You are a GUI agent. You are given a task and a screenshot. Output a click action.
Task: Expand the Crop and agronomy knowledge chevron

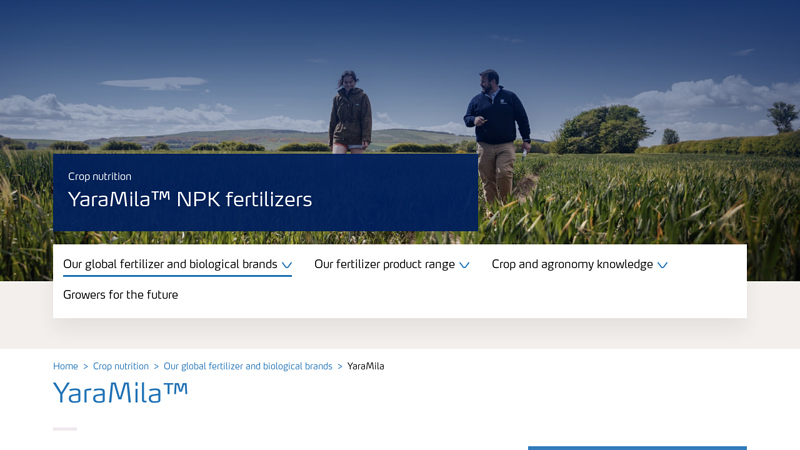pyautogui.click(x=662, y=266)
